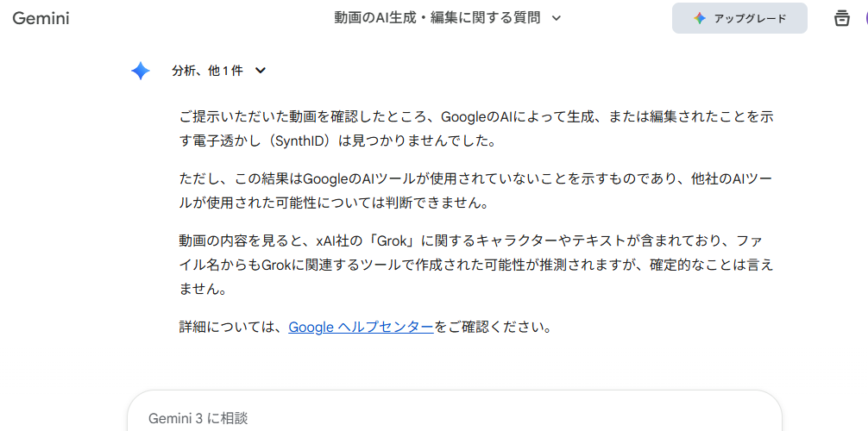The image size is (868, 431).
Task: Expand the chevron beside 分析、他1件
Action: click(261, 71)
